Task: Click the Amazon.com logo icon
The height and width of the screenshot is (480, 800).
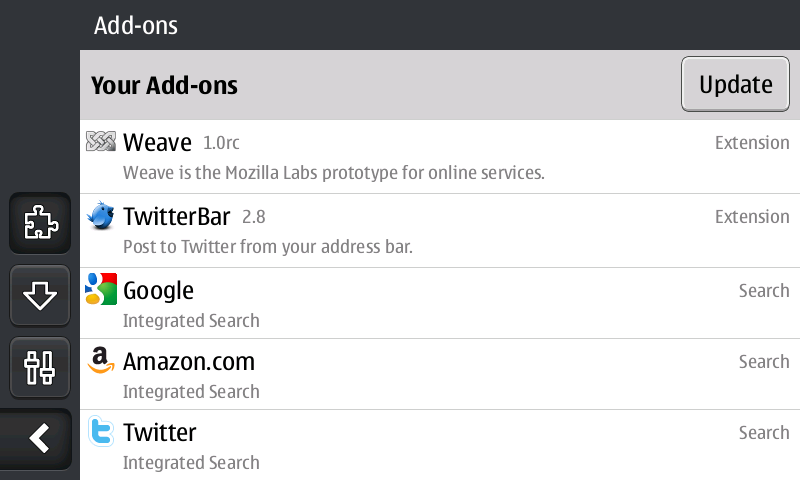Action: coord(101,361)
